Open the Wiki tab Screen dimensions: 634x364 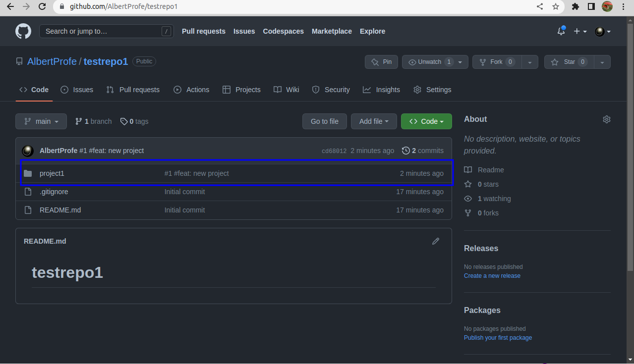pyautogui.click(x=287, y=90)
